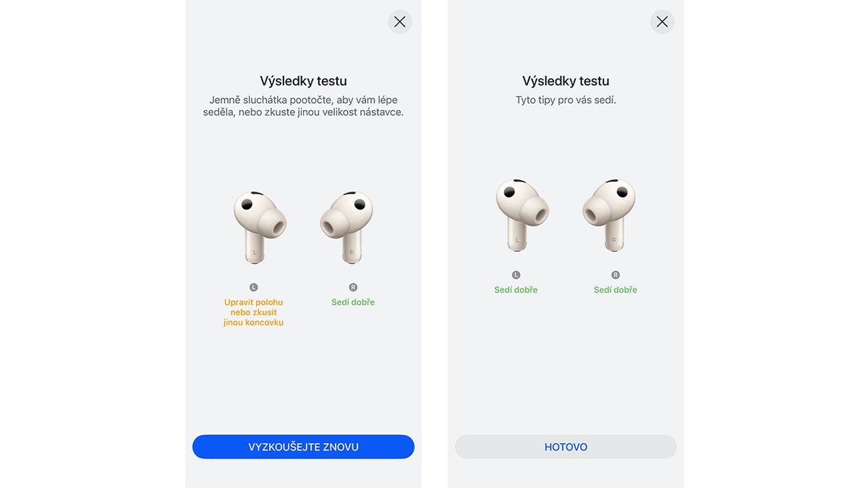Click the grey L badge above the orange text
The image size is (868, 488).
point(253,287)
